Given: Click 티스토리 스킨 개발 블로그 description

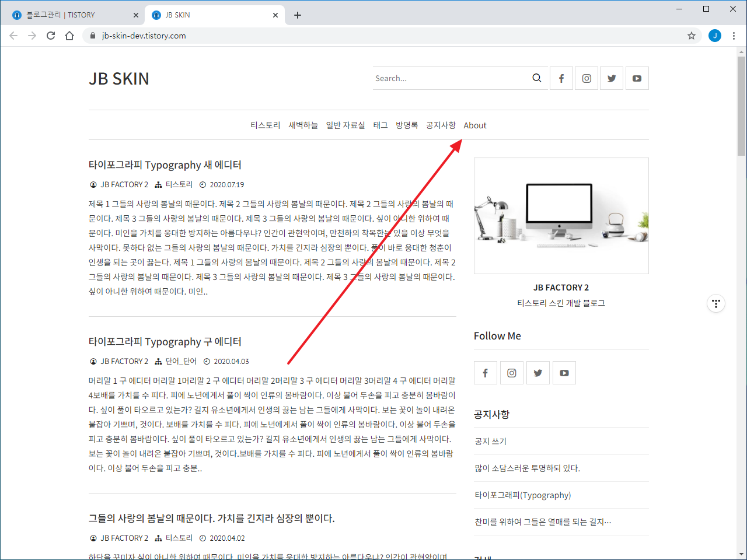Looking at the screenshot, I should pos(561,303).
